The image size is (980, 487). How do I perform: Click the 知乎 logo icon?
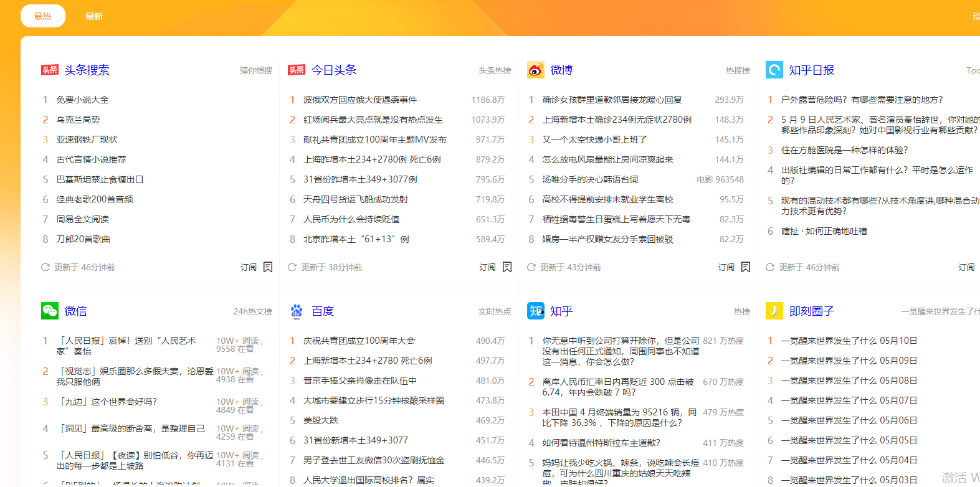click(x=536, y=311)
